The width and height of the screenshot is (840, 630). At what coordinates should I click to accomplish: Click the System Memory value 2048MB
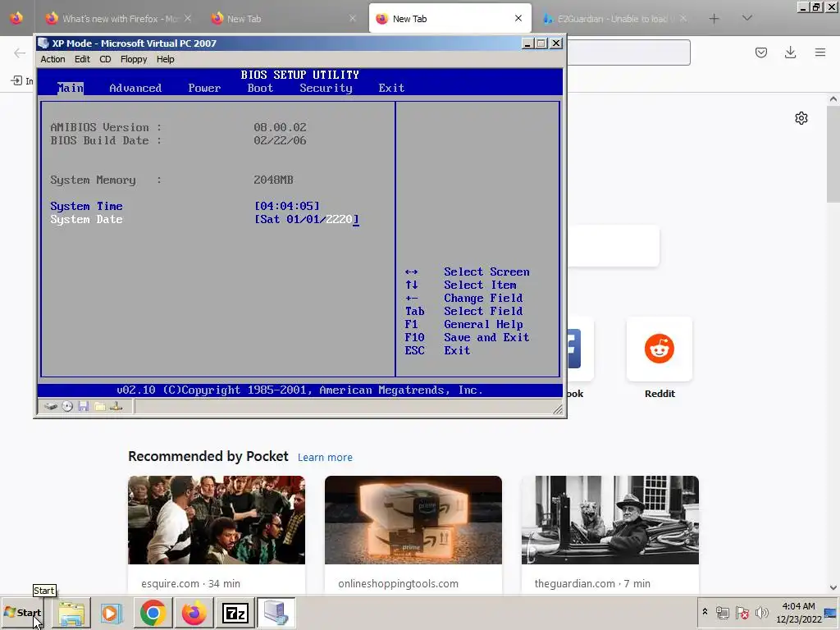(x=273, y=180)
